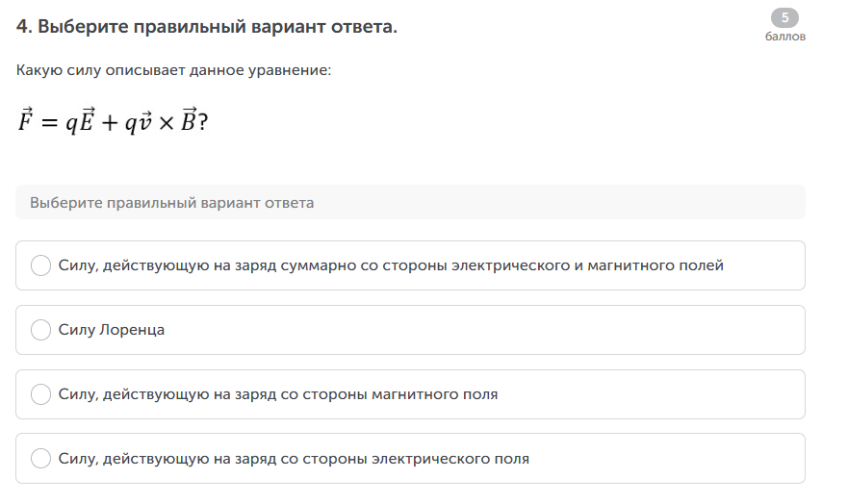Select the radio button for magnetic field force
848x504 pixels.
point(41,394)
